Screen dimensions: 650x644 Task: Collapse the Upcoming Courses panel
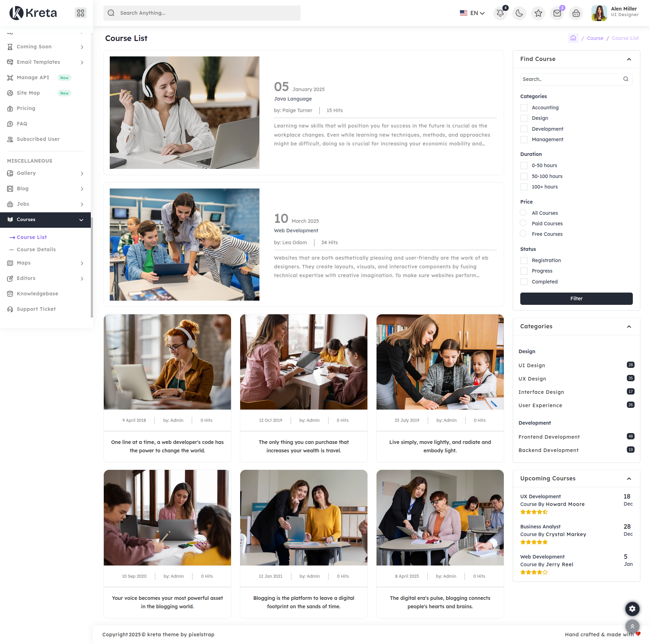(x=629, y=479)
